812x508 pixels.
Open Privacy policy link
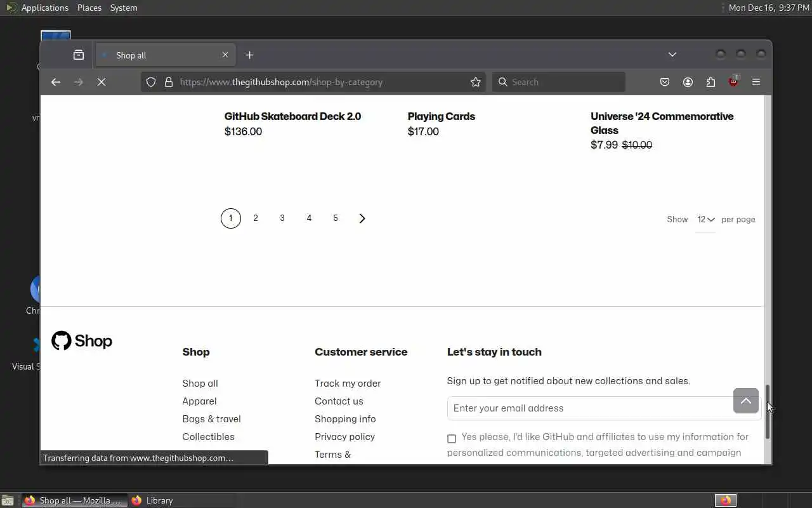344,437
